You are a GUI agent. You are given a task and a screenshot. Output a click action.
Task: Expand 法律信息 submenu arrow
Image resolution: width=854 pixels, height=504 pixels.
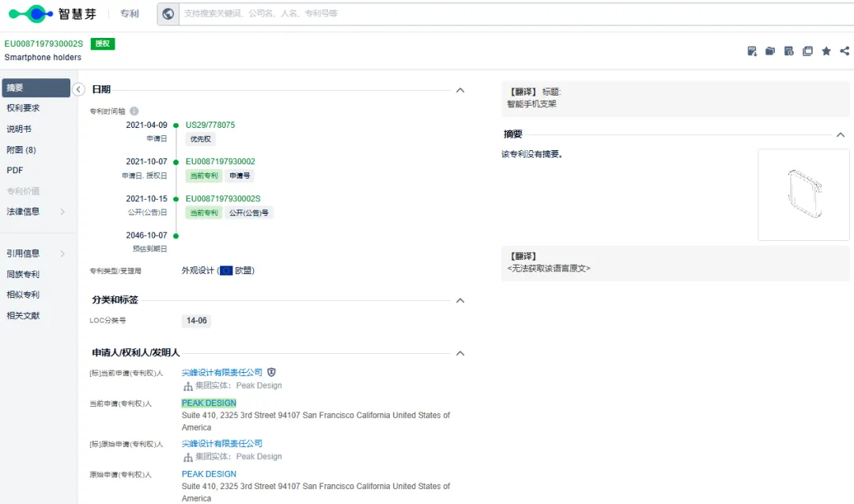pos(62,212)
